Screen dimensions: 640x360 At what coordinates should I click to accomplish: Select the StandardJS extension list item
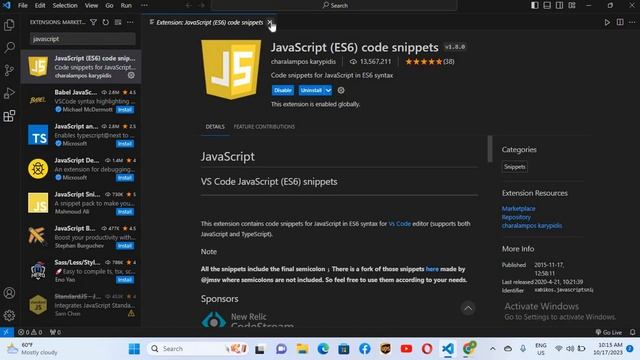pyautogui.click(x=81, y=304)
